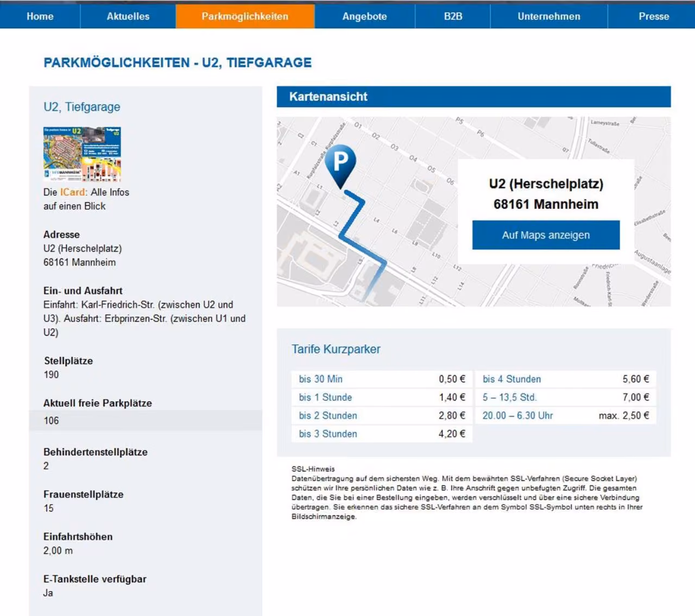Click the Augustaanlage street label on map
Image resolution: width=695 pixels, height=616 pixels.
tap(653, 262)
